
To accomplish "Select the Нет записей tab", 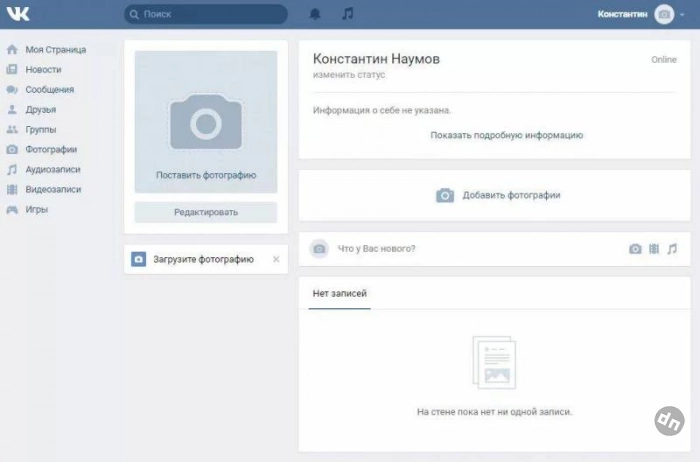I will click(x=339, y=293).
